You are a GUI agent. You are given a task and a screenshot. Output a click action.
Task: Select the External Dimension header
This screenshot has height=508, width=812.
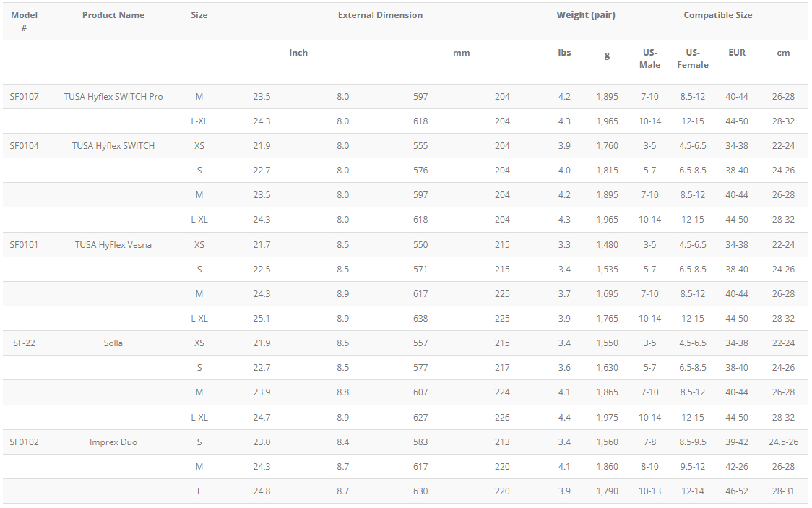380,15
